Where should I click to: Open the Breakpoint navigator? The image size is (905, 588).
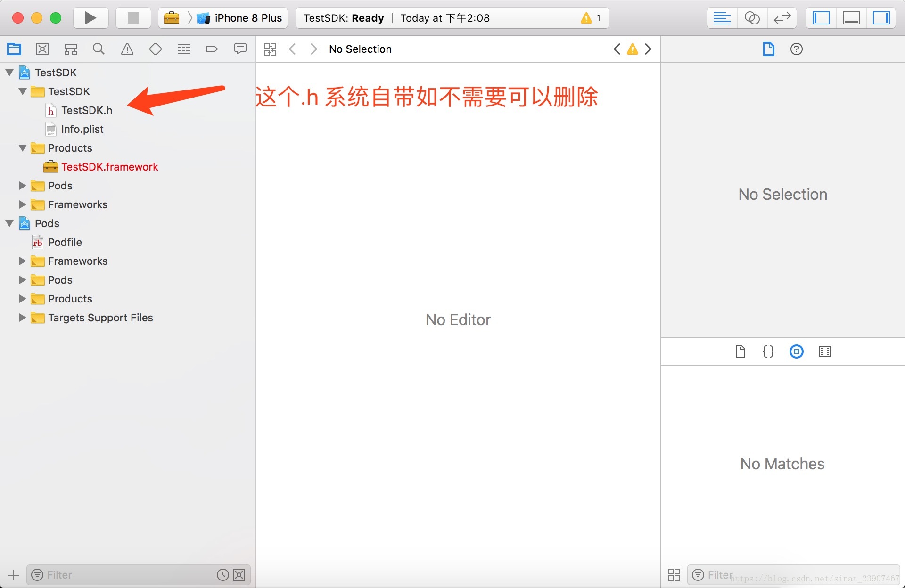(212, 49)
